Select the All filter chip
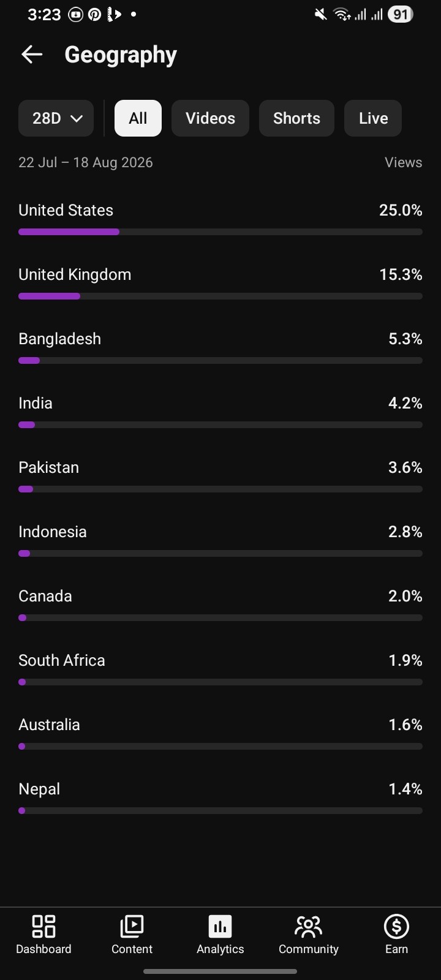This screenshot has height=980, width=441. (138, 118)
